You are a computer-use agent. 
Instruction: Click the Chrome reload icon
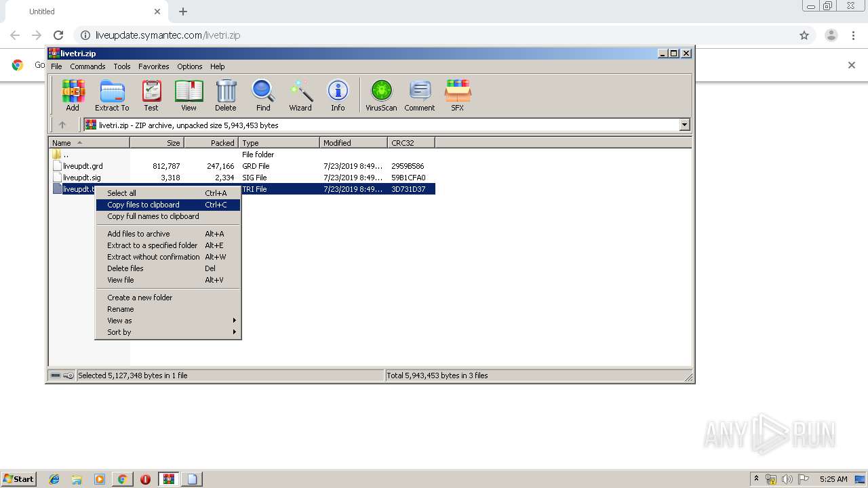point(58,35)
